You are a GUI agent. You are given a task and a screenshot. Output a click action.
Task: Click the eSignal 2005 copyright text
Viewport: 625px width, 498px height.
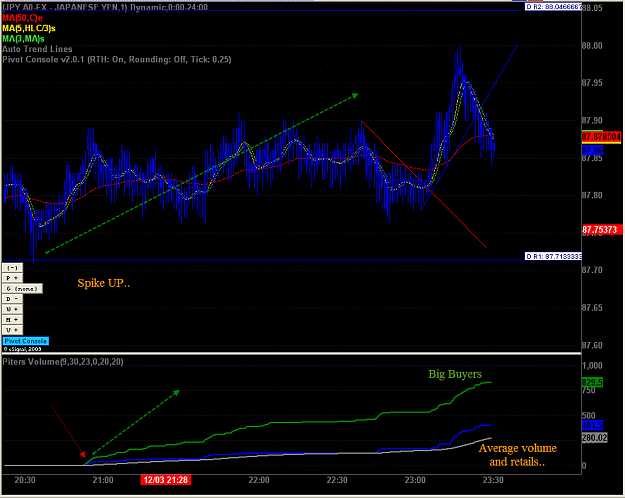pos(23,349)
